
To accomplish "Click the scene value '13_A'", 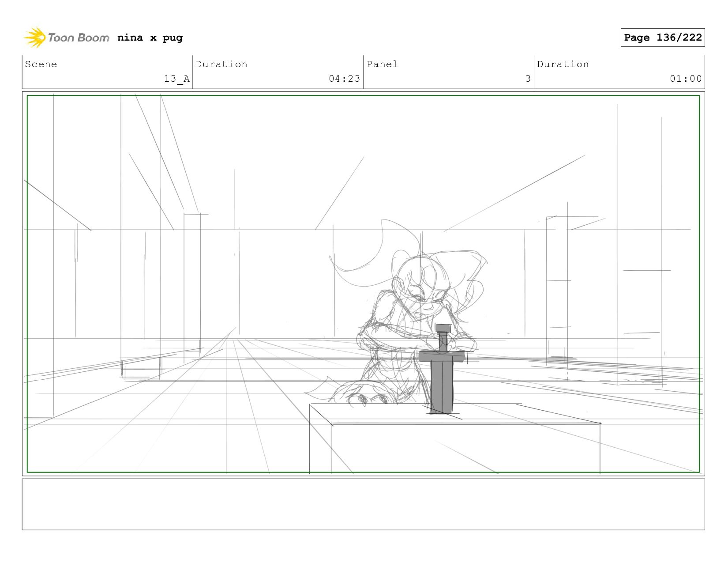I will 176,79.
